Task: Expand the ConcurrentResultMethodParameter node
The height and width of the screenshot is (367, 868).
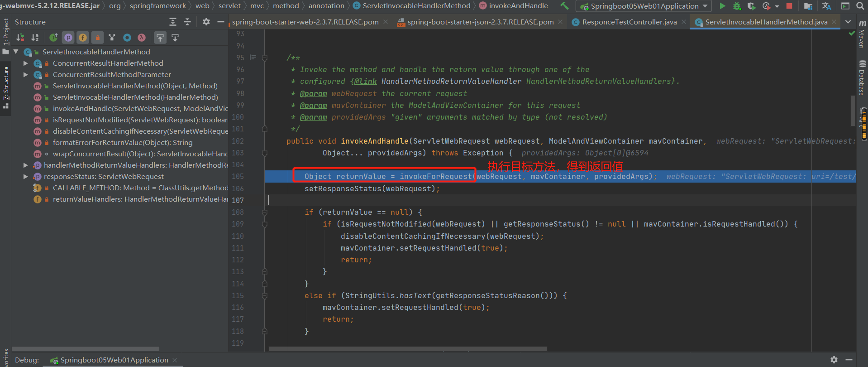Action: 26,74
